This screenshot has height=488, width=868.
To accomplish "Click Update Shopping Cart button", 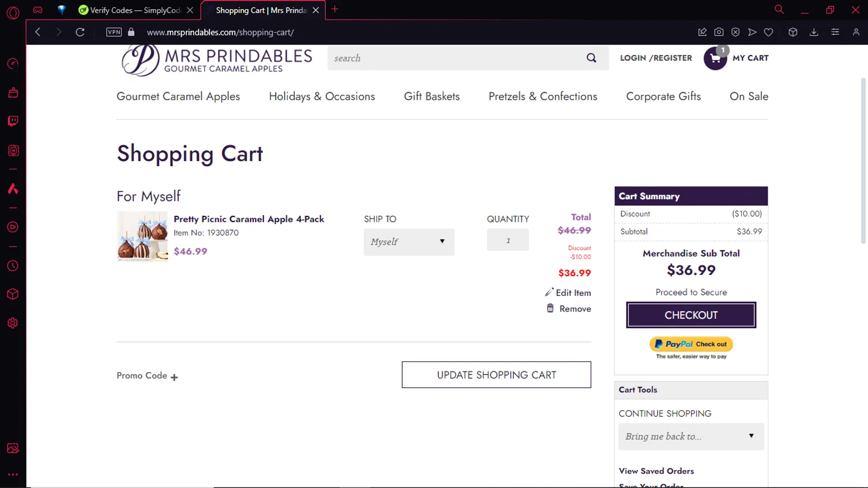I will pos(496,375).
